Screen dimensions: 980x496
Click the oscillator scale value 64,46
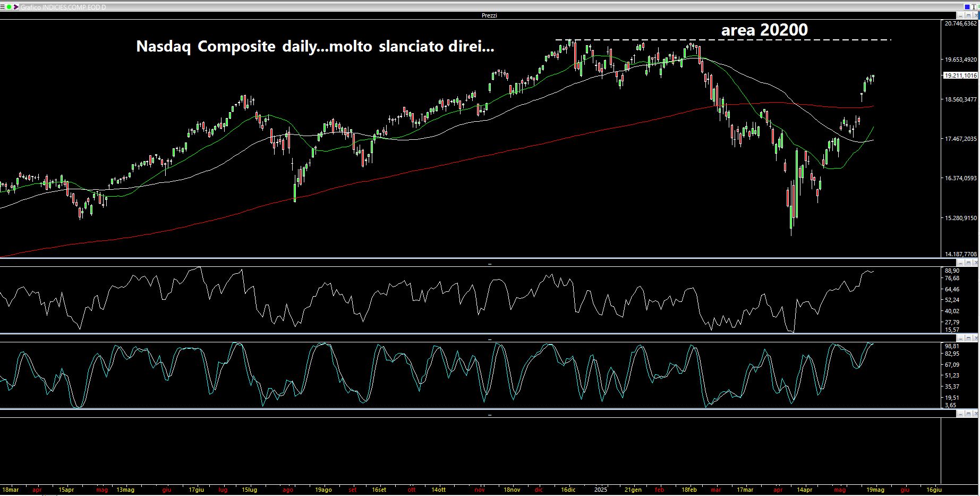click(952, 289)
